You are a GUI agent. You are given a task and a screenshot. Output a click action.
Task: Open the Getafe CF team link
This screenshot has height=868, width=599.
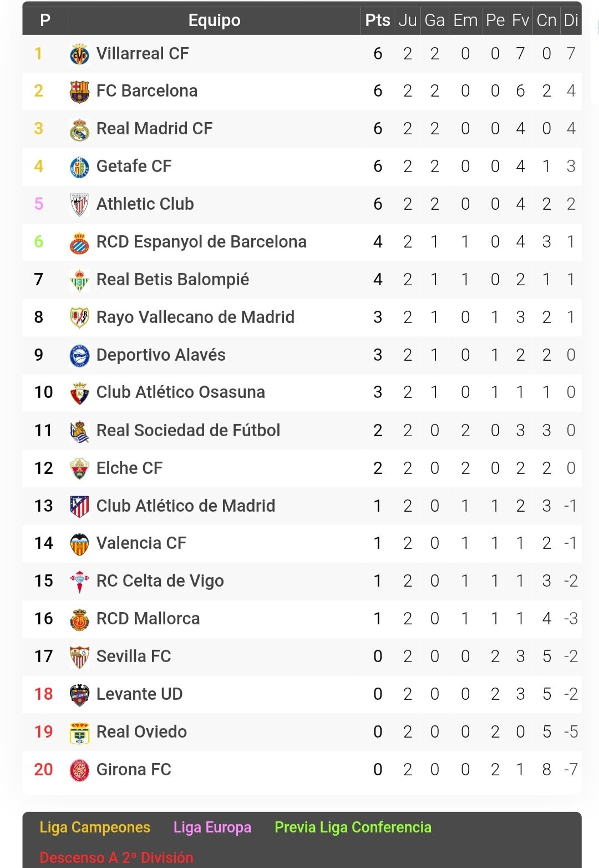[x=134, y=166]
